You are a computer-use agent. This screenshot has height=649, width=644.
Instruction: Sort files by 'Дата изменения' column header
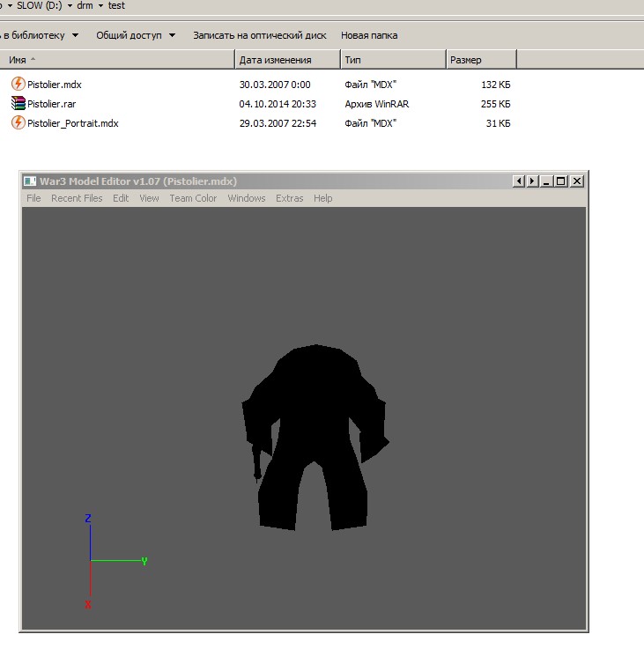(288, 60)
